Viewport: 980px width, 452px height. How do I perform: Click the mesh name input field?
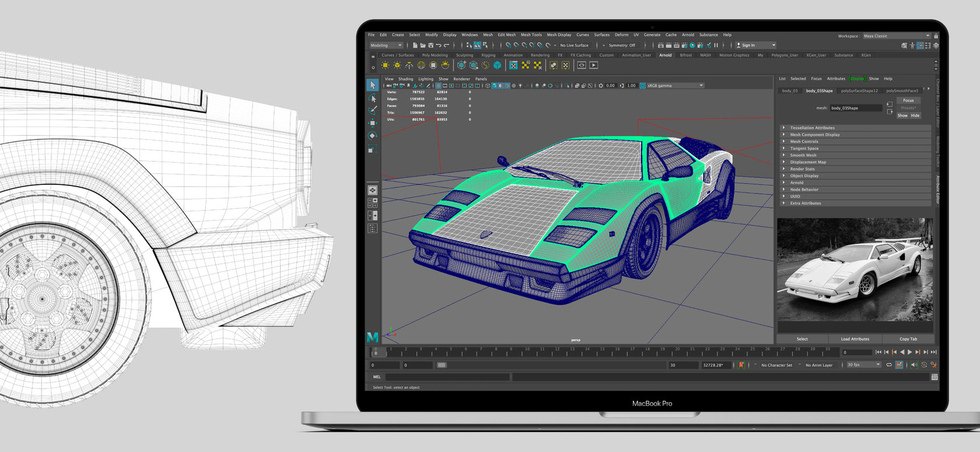856,108
